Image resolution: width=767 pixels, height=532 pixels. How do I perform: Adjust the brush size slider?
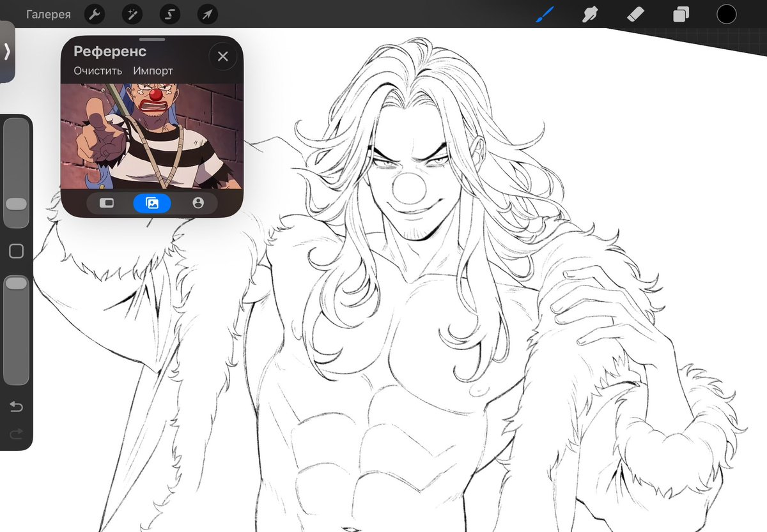[17, 173]
